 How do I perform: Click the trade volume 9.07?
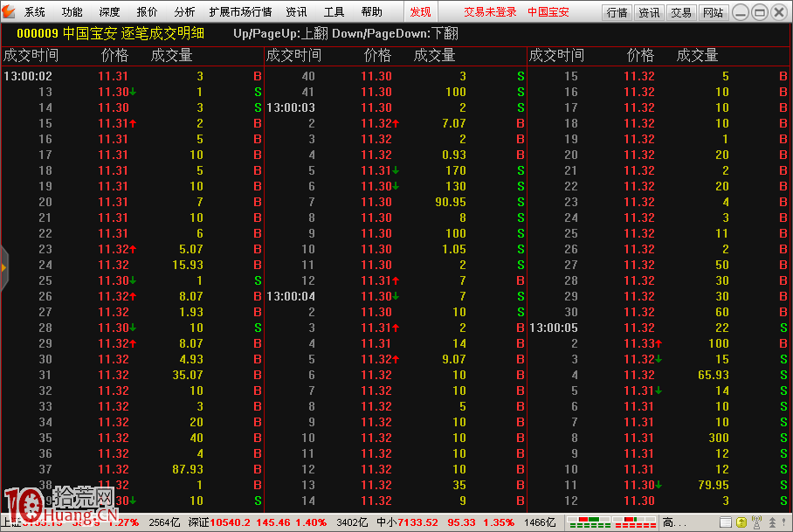tap(453, 359)
